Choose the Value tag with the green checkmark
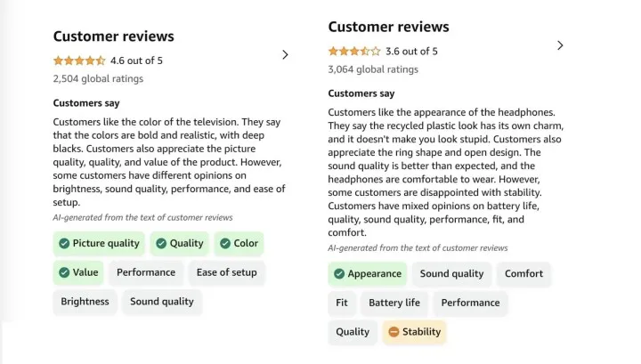This screenshot has width=641, height=364. click(78, 272)
